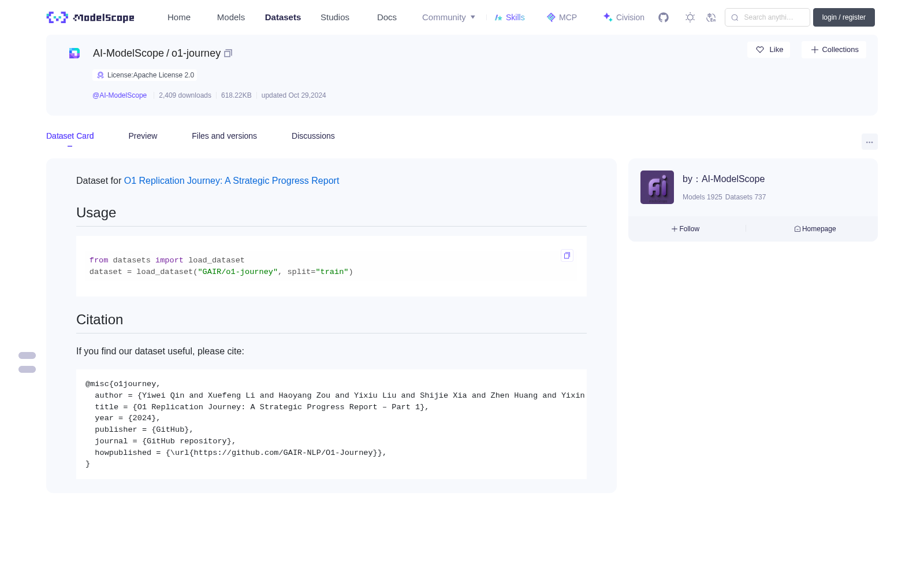This screenshot has height=578, width=924.
Task: Select the Dataset Card tab
Action: [x=70, y=136]
